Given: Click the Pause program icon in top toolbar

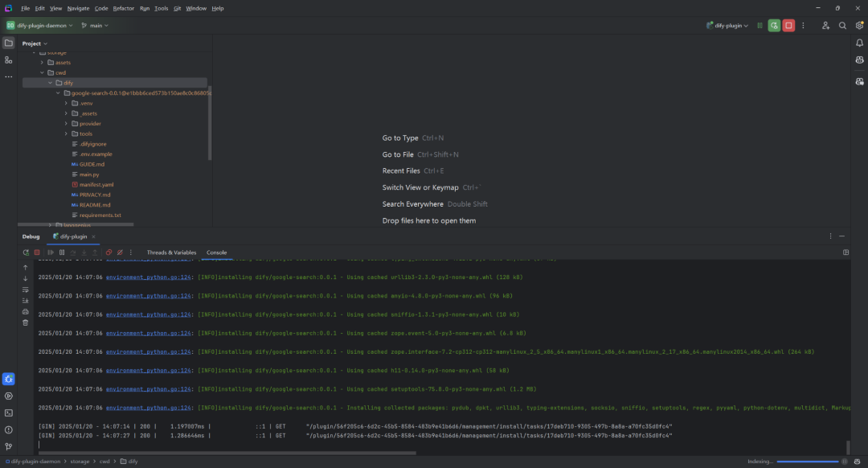Looking at the screenshot, I should 759,26.
